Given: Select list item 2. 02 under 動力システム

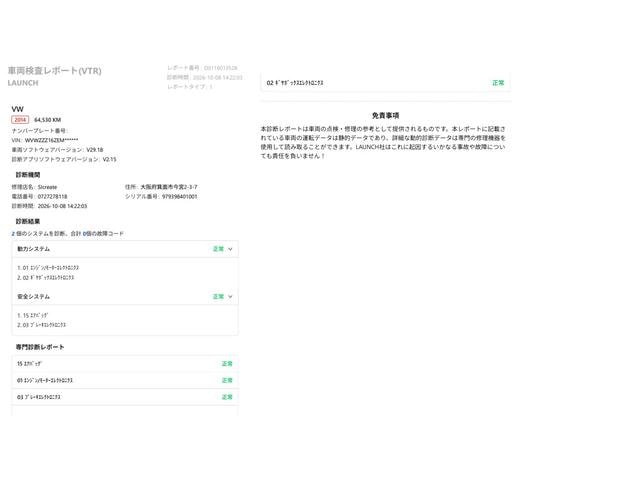Looking at the screenshot, I should tap(46, 278).
